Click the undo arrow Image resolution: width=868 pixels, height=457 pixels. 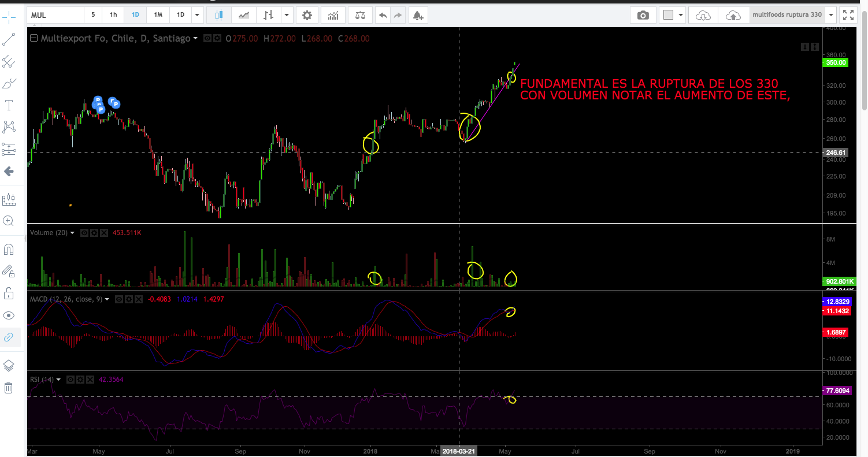pos(383,15)
